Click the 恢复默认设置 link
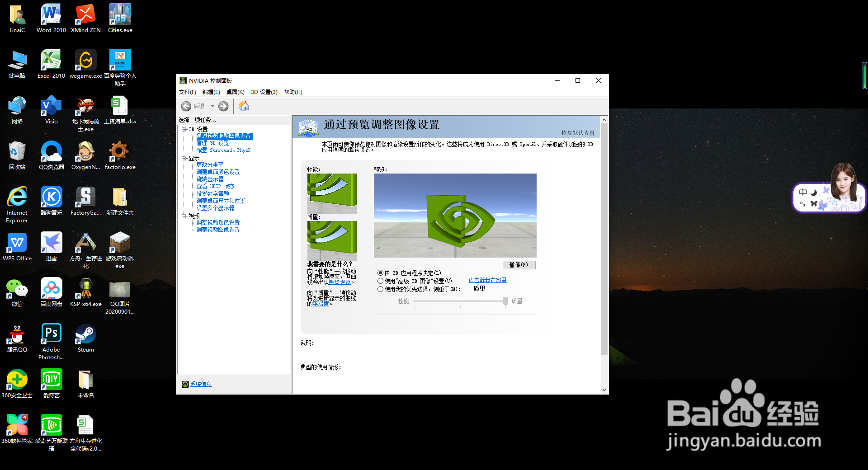This screenshot has height=470, width=868. pyautogui.click(x=578, y=133)
